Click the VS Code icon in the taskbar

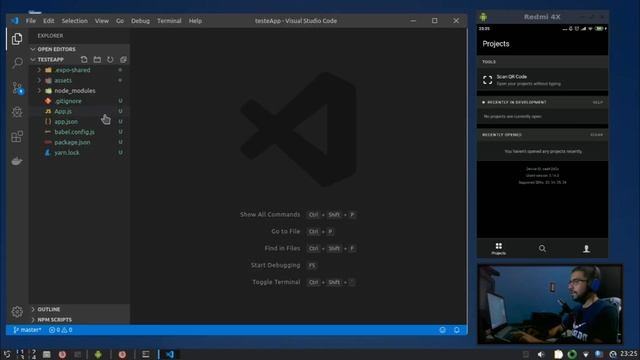pos(170,354)
